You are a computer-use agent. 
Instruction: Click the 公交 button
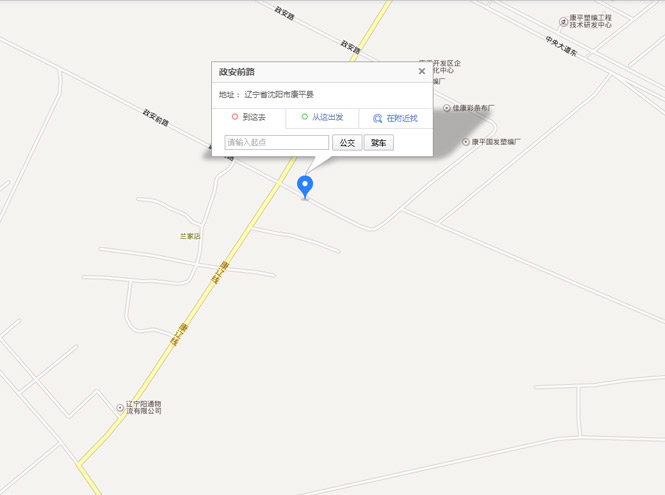click(347, 143)
